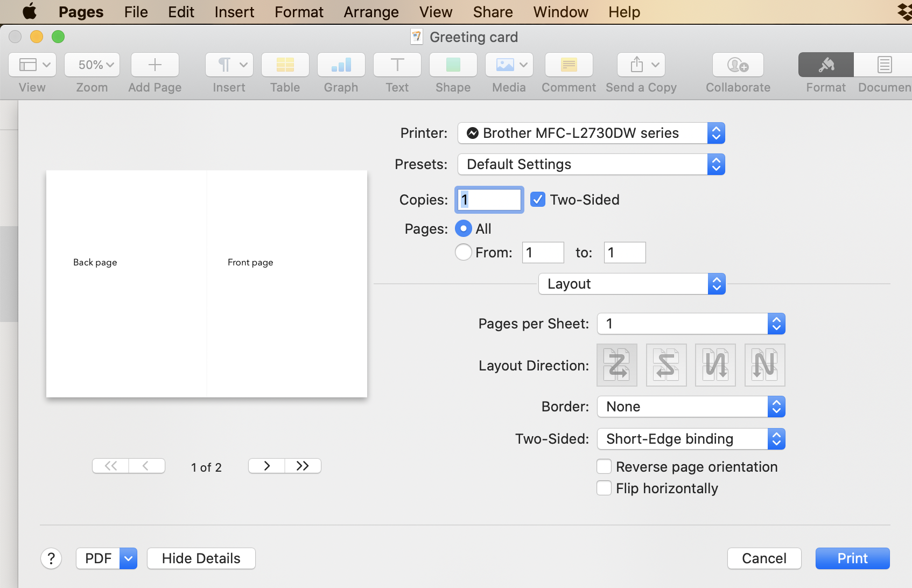This screenshot has width=912, height=588.
Task: Insert a table with the Table icon
Action: pos(285,65)
